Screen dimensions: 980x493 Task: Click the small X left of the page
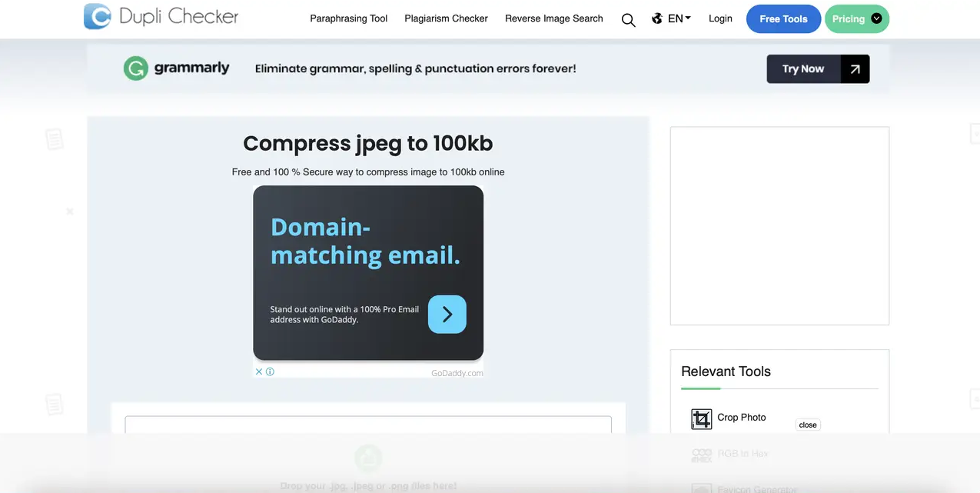tap(69, 211)
